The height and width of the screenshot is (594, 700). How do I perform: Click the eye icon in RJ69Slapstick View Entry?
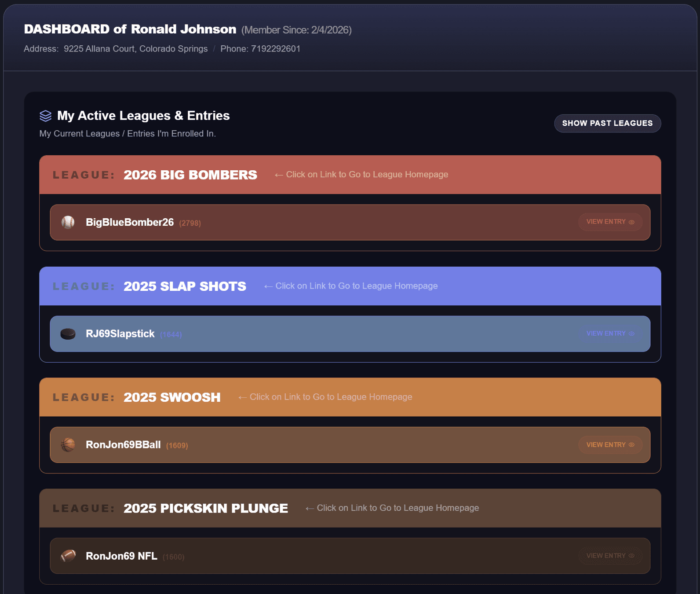(x=631, y=334)
